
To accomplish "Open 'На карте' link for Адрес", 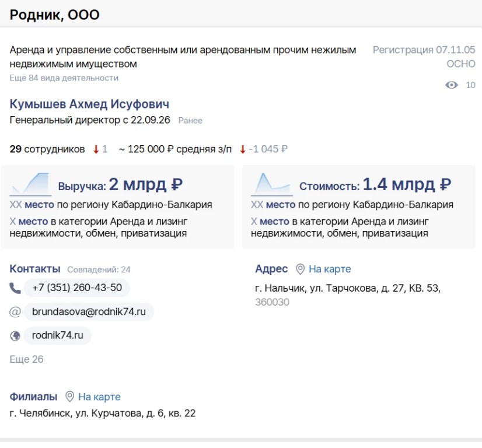I will click(x=330, y=269).
